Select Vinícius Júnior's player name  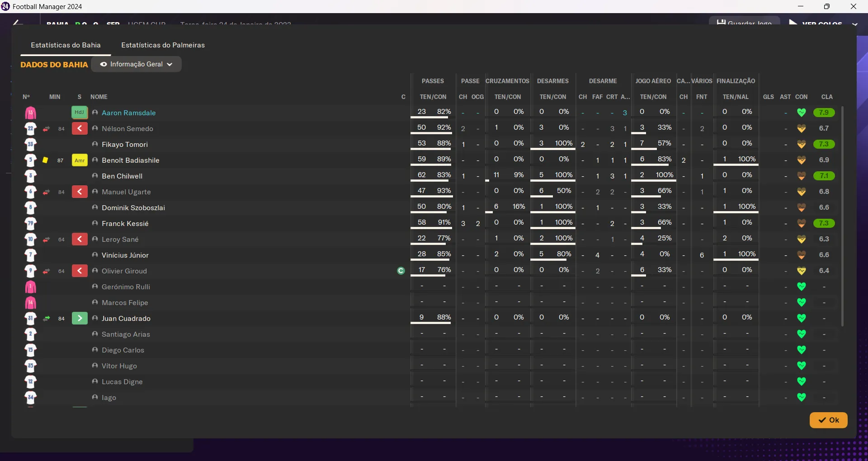click(x=125, y=255)
